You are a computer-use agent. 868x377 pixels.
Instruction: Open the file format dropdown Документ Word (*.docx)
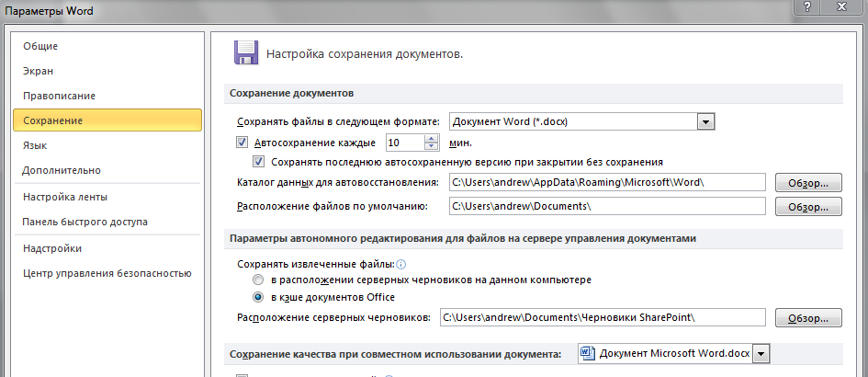coord(581,121)
